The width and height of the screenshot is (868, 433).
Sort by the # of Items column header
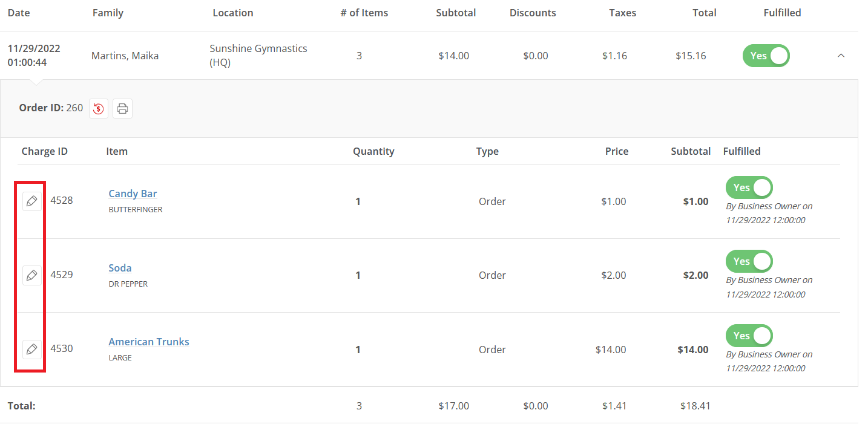click(364, 13)
